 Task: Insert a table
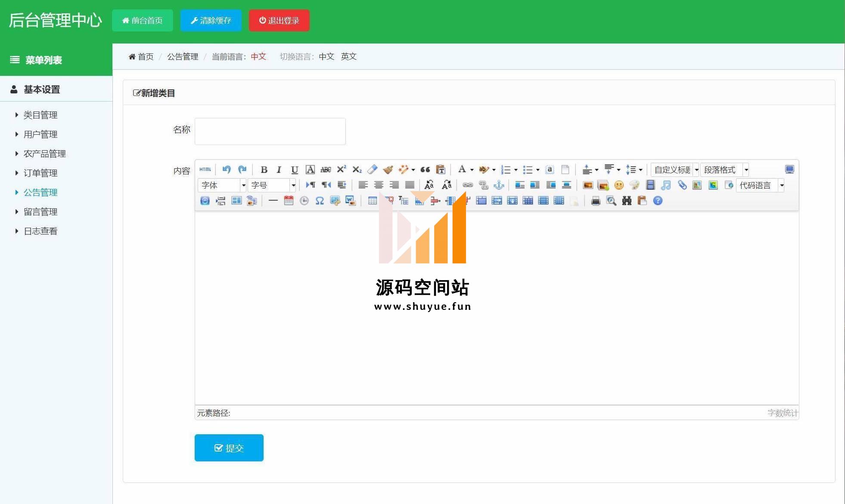pyautogui.click(x=373, y=201)
